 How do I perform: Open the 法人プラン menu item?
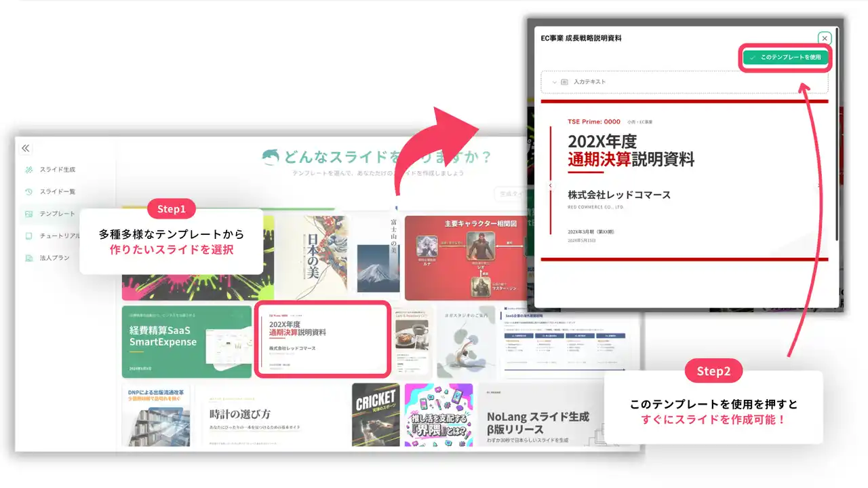tap(54, 258)
